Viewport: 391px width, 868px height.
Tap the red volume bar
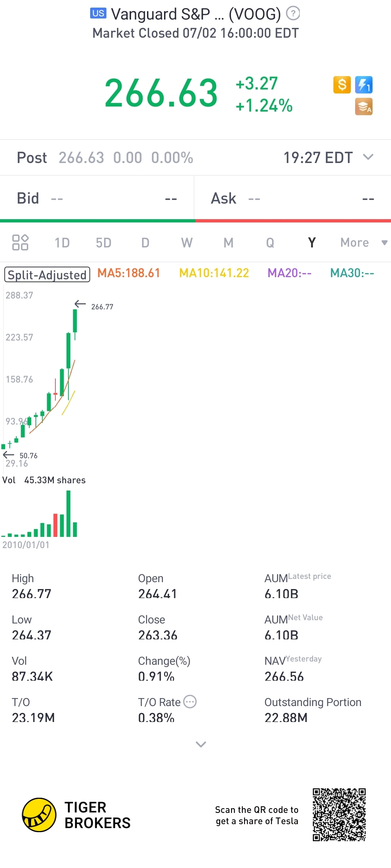tap(55, 525)
